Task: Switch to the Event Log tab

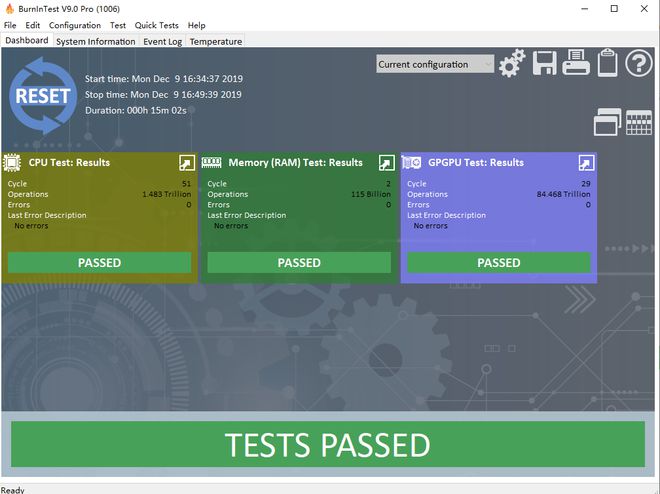Action: (162, 41)
